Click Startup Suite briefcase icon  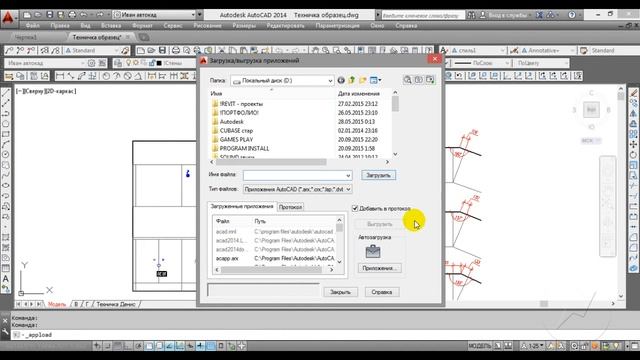pos(373,251)
